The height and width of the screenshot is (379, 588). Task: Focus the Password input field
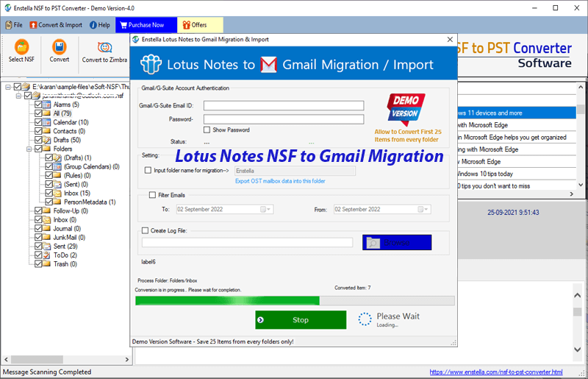(x=284, y=119)
